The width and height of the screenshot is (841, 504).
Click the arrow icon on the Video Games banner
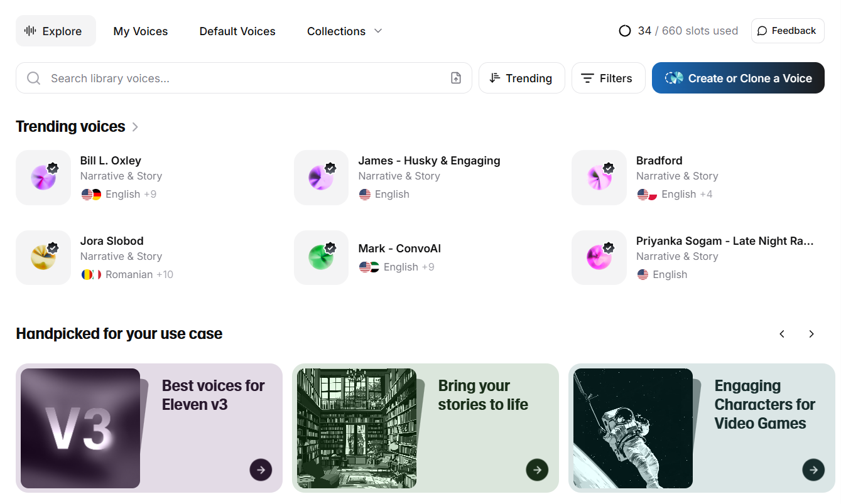[x=813, y=469]
